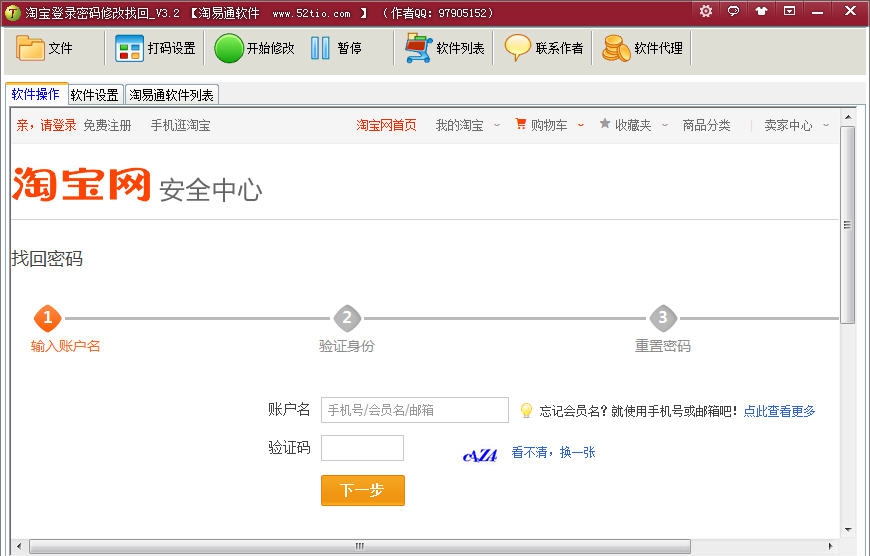Click the horizontal scrollbar right arrow

(831, 546)
